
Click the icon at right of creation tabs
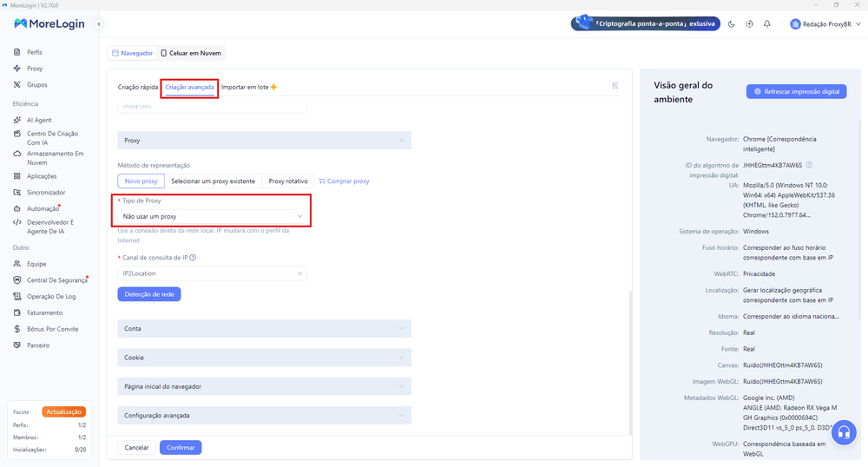(x=615, y=86)
